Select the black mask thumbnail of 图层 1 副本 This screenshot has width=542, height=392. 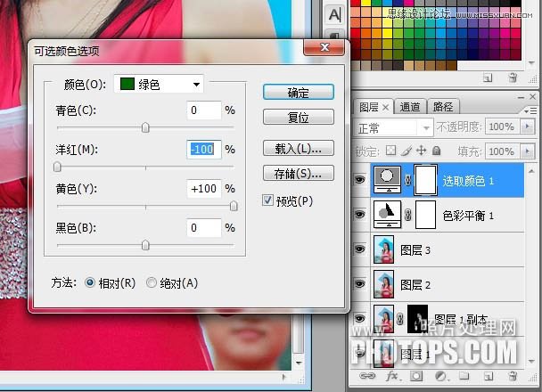(417, 319)
